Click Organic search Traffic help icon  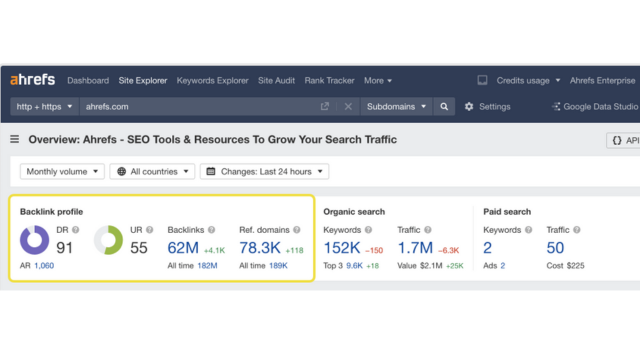point(428,230)
